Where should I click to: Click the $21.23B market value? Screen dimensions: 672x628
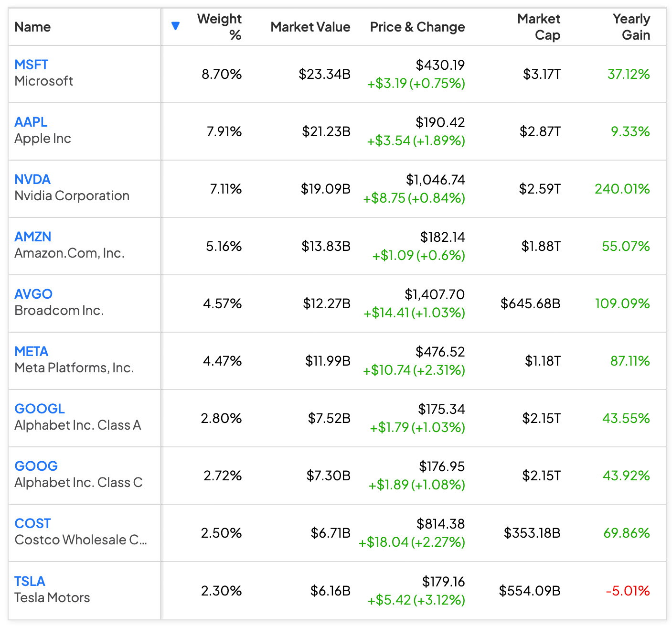(326, 131)
